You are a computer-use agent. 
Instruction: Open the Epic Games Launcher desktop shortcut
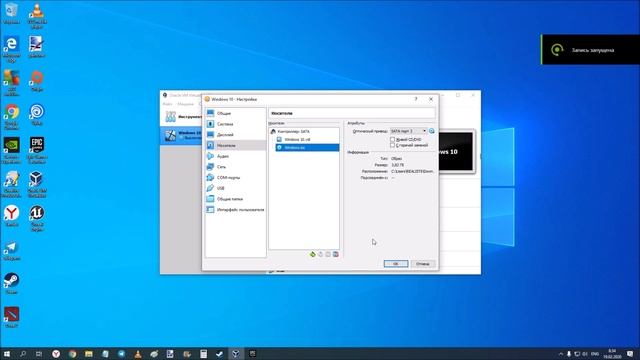(x=37, y=150)
